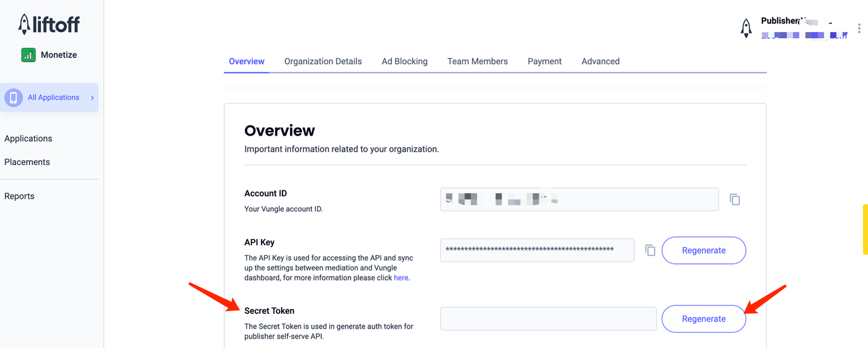Screen dimensions: 868x348
Task: Switch to the Organization Details tab
Action: pyautogui.click(x=322, y=61)
